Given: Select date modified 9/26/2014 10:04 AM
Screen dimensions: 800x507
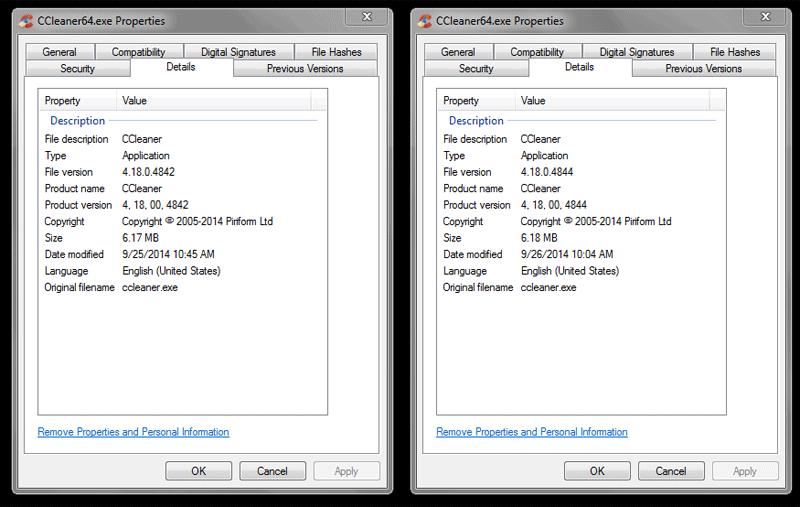Looking at the screenshot, I should 567,254.
